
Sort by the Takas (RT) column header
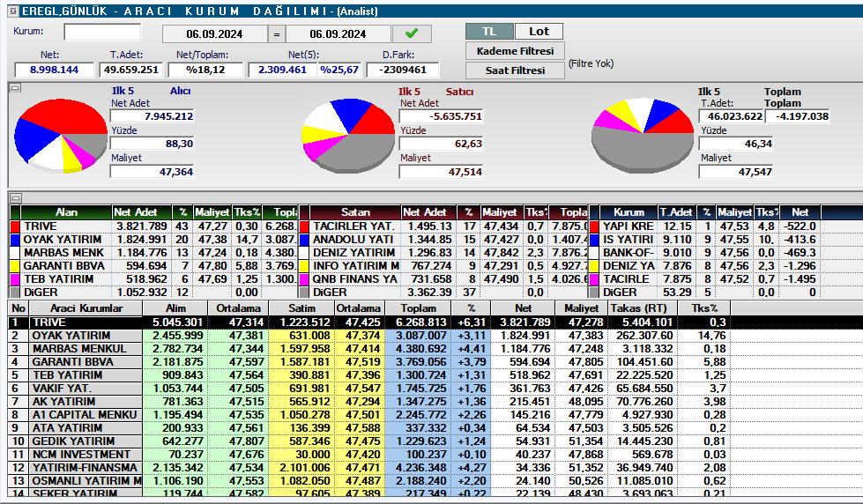(x=643, y=308)
